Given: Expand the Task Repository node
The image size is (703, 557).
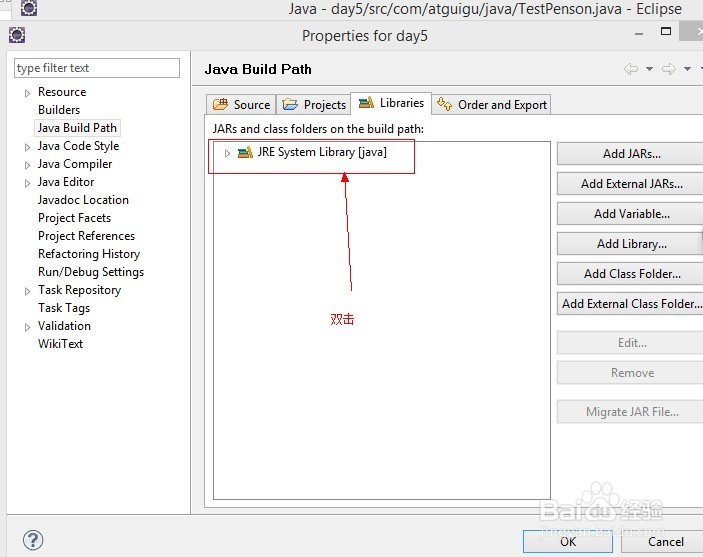Looking at the screenshot, I should pyautogui.click(x=27, y=291).
